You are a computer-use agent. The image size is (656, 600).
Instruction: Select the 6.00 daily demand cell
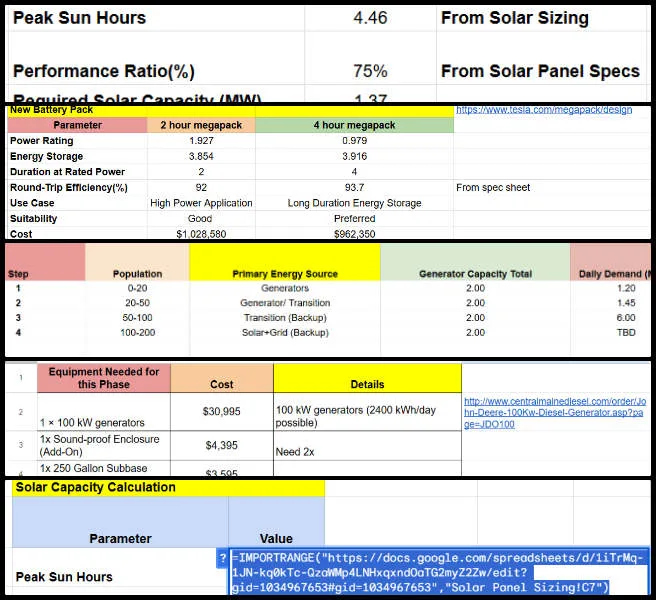coord(610,318)
